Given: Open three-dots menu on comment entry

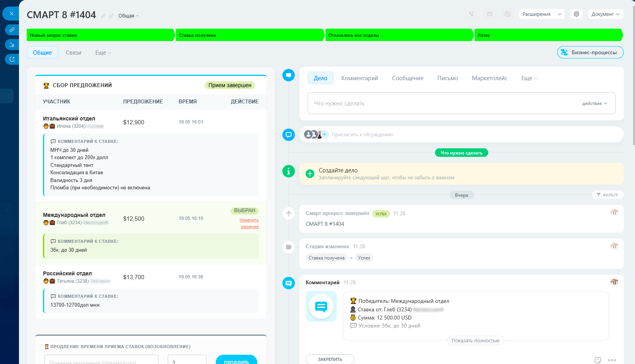Looking at the screenshot, I should coord(612,360).
